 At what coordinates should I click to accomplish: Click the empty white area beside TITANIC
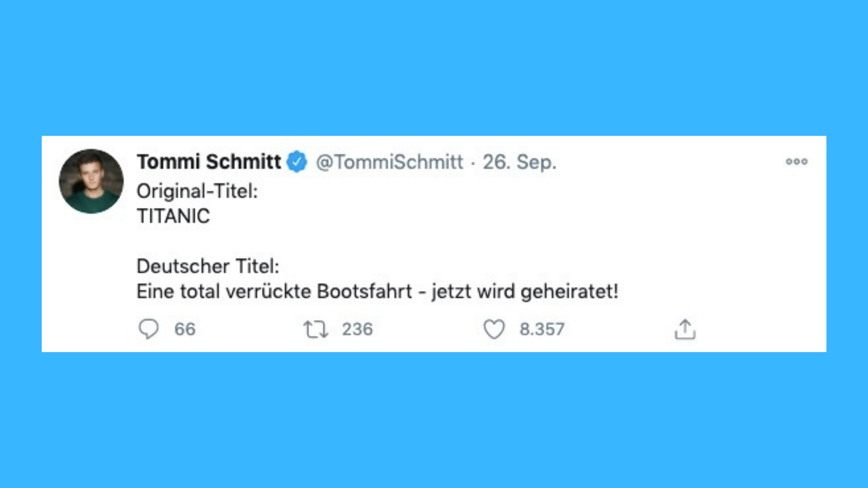(497, 216)
